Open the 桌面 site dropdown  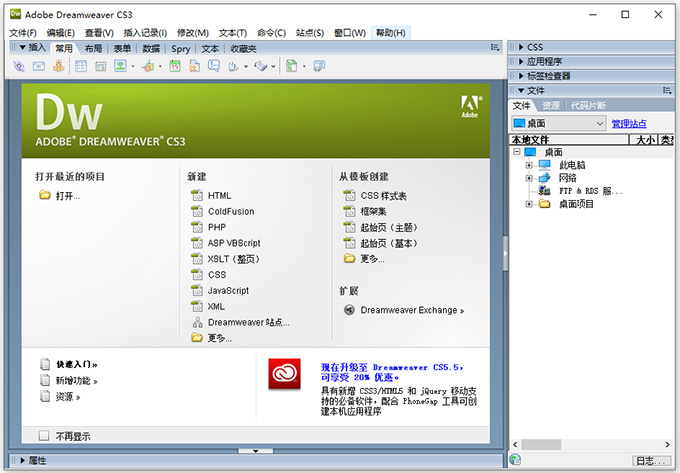coord(559,124)
